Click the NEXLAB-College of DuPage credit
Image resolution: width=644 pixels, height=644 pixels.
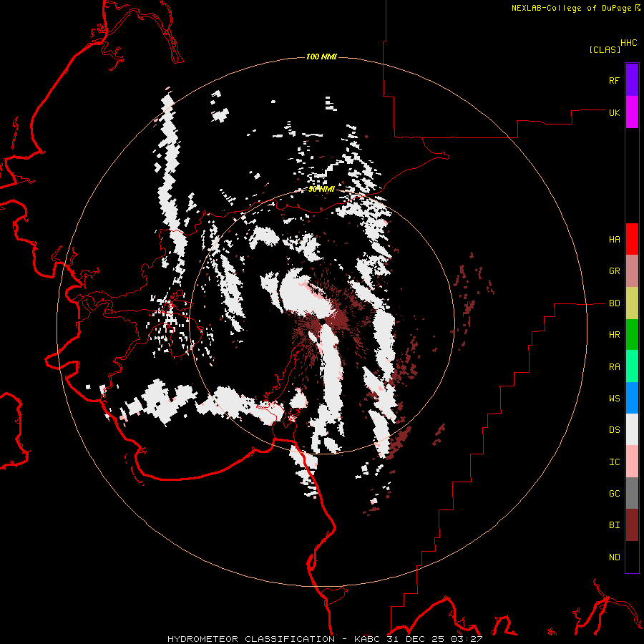pyautogui.click(x=571, y=8)
